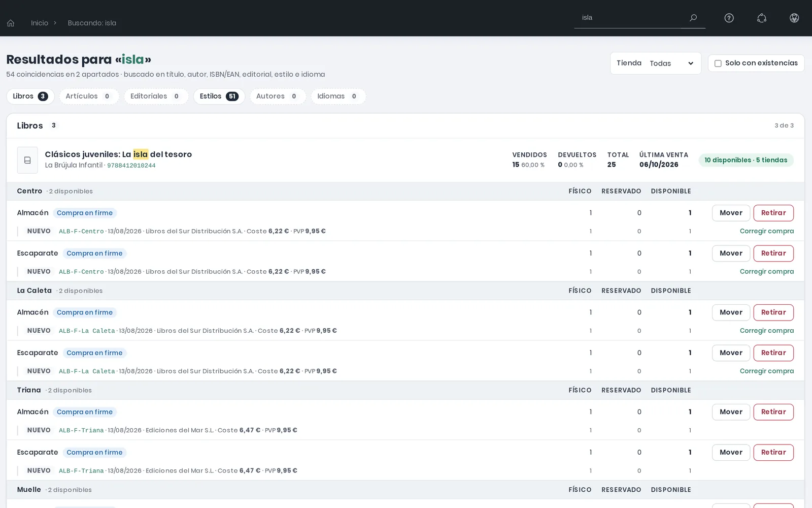Click Mover for Triana Almacén

(x=731, y=412)
